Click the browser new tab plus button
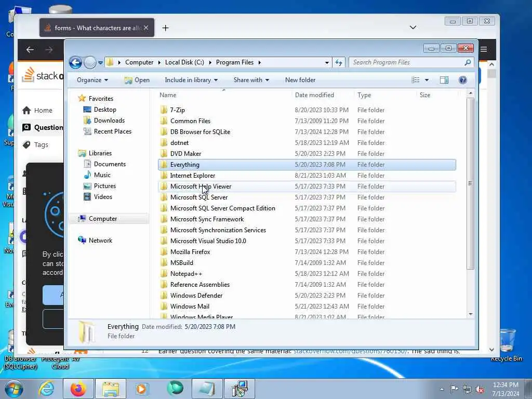The height and width of the screenshot is (399, 532). click(165, 28)
